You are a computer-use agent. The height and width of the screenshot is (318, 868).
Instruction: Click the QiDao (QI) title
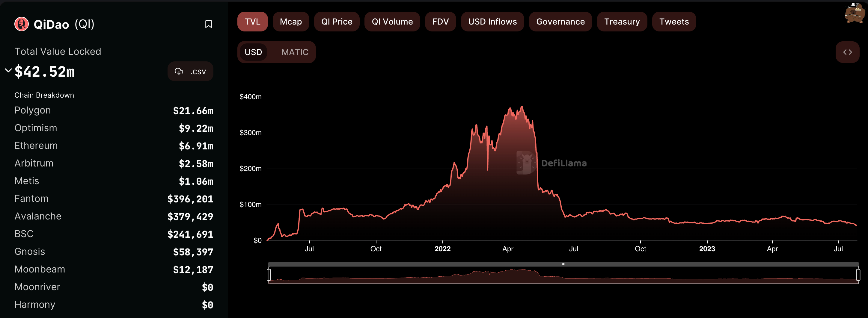[x=64, y=24]
